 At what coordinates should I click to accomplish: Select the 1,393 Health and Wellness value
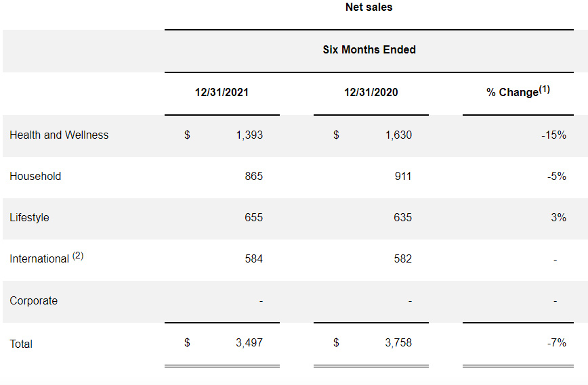[249, 135]
